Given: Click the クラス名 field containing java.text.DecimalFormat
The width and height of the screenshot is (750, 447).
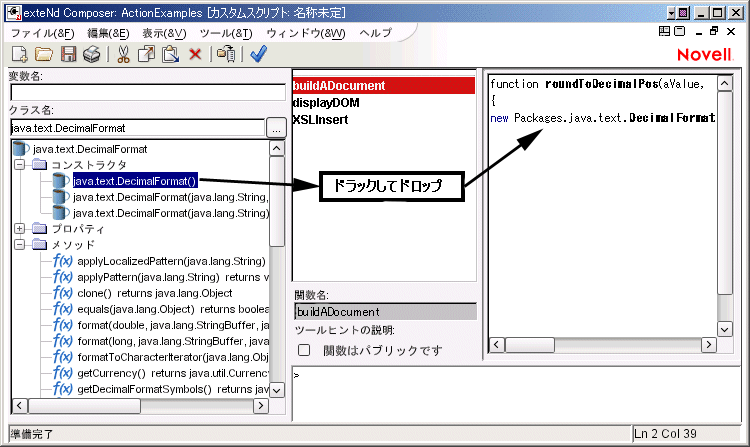Looking at the screenshot, I should click(x=137, y=128).
